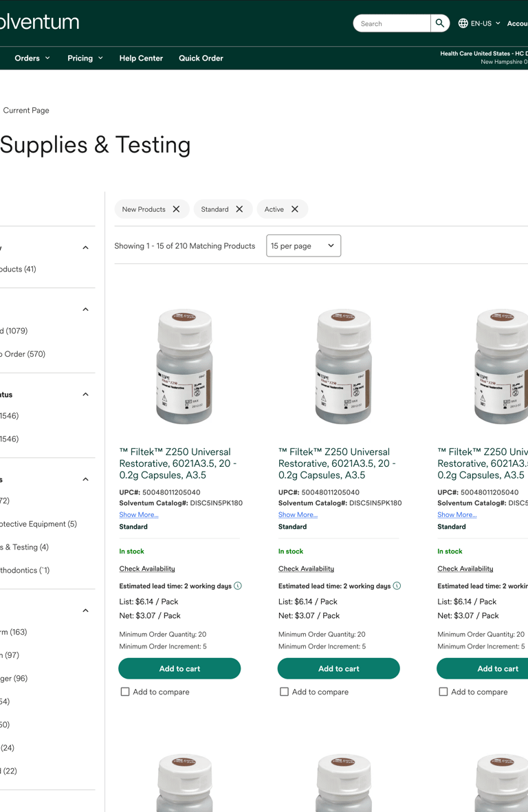The height and width of the screenshot is (812, 528).
Task: Select the (24) filter option
Action: [8, 748]
